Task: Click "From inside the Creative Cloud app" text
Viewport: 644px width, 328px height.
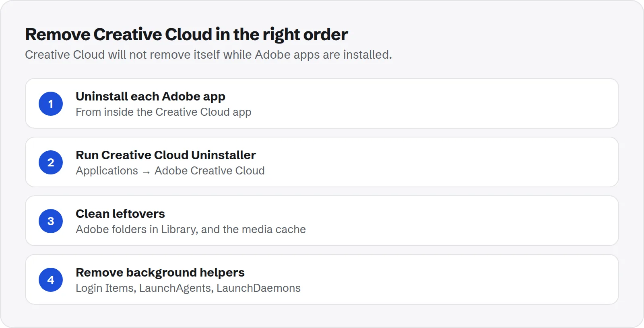Action: pyautogui.click(x=163, y=112)
